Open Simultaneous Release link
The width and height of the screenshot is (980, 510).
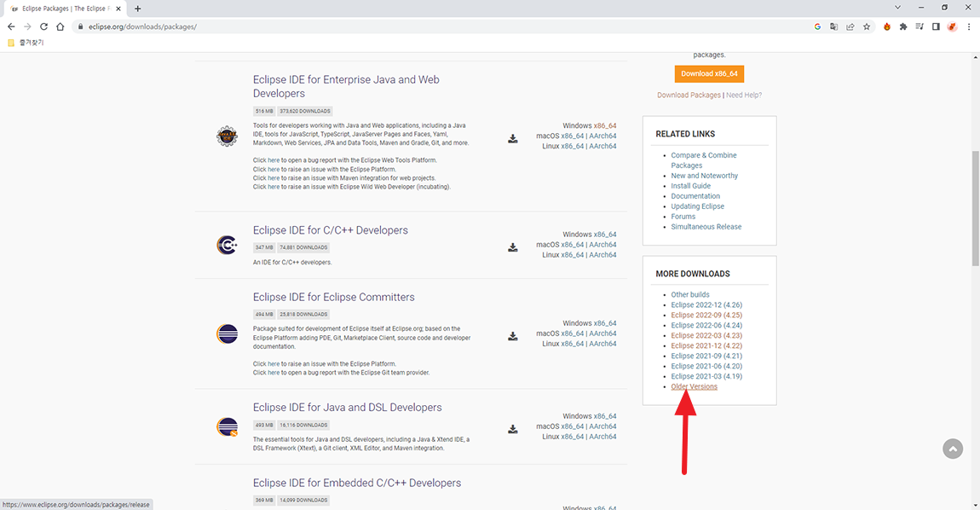(x=706, y=227)
